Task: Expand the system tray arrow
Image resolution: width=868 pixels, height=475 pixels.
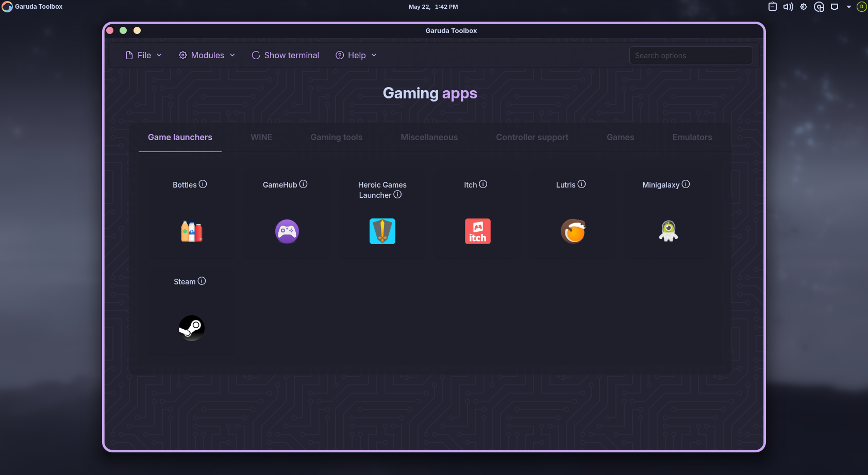Action: point(849,7)
